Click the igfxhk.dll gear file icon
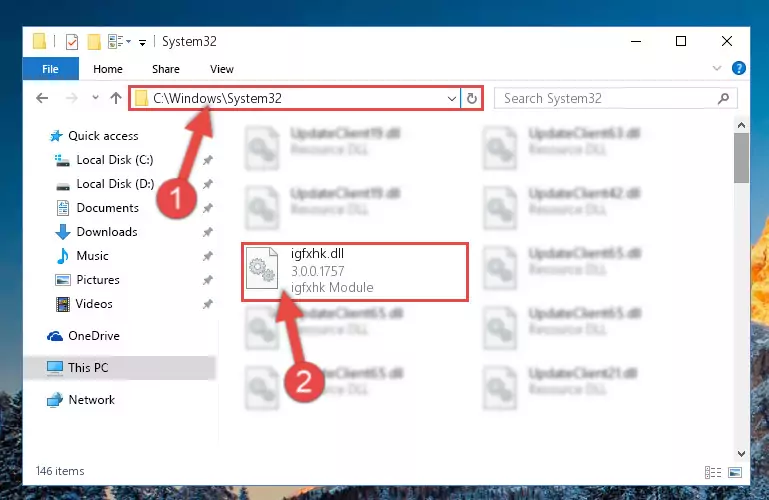 pos(262,268)
